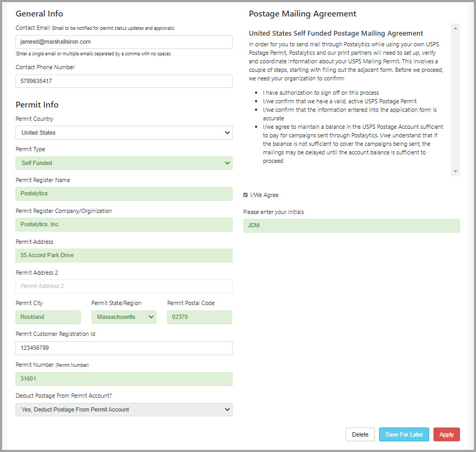This screenshot has width=476, height=452.
Task: Click the empty Permit Address 2 field
Action: [124, 286]
